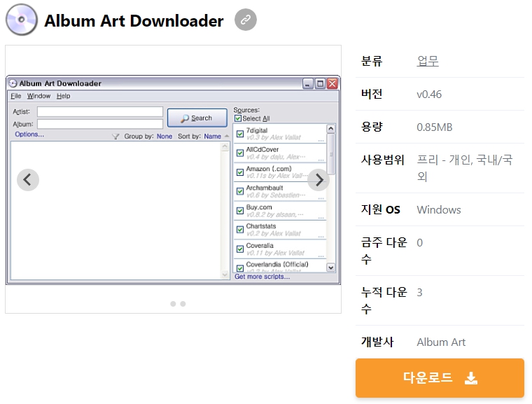
Task: Click the sources list scrollbar thumb
Action: pos(331,154)
